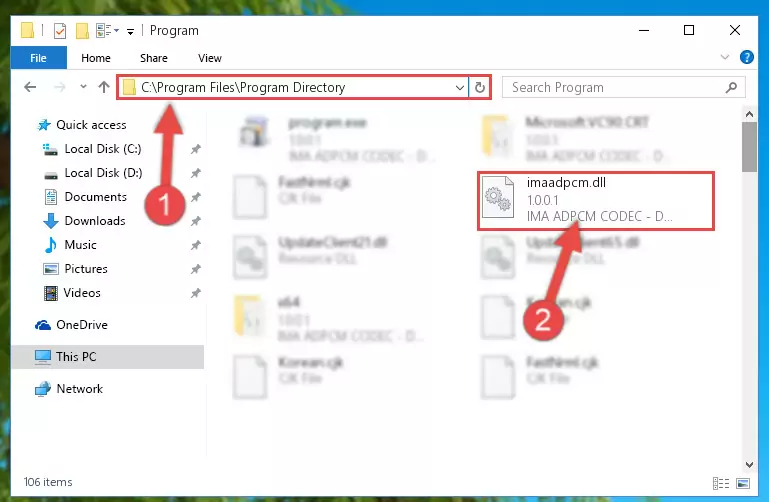769x502 pixels.
Task: Open Local Disk (D:) in sidebar
Action: click(x=103, y=173)
